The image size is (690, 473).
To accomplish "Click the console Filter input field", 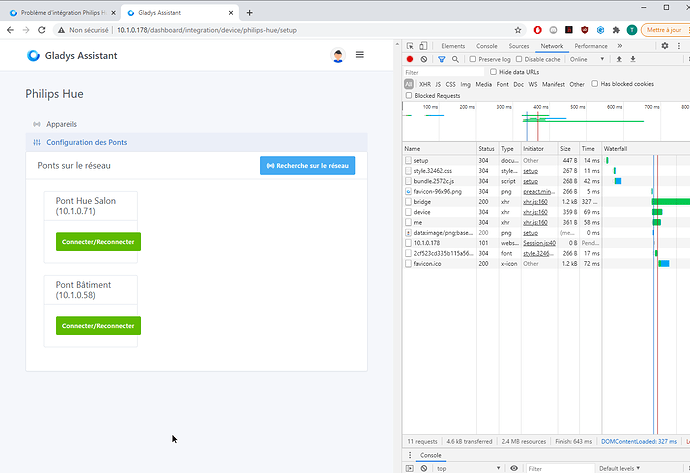I will (x=560, y=468).
